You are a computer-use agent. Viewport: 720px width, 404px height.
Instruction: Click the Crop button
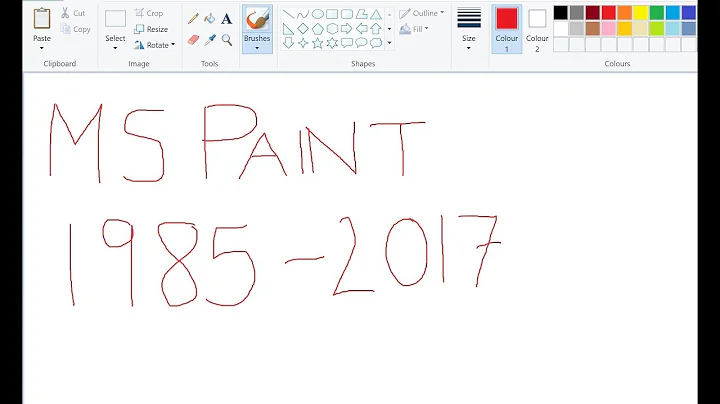(149, 13)
